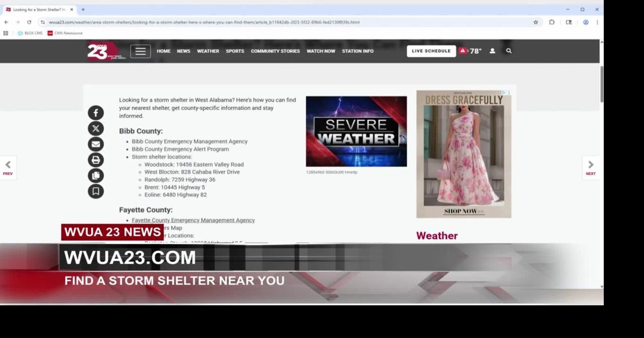Open site search magnifier icon

[x=509, y=51]
